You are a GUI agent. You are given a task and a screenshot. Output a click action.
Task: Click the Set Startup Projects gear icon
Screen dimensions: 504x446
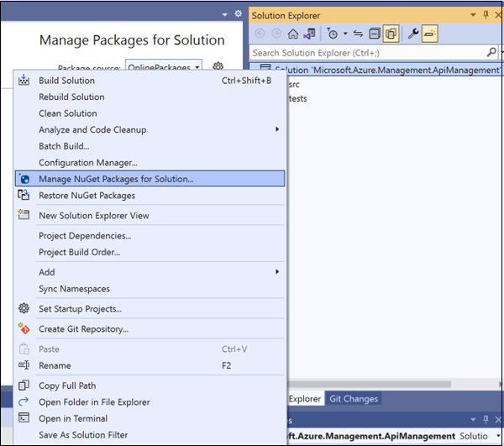click(x=24, y=308)
